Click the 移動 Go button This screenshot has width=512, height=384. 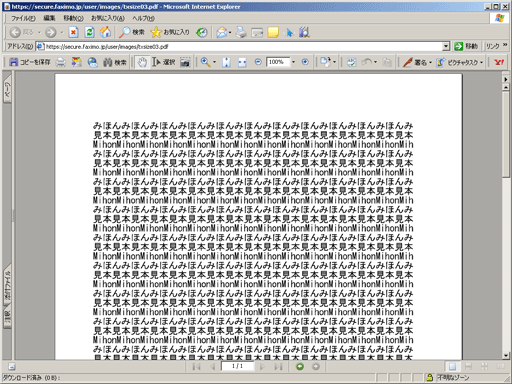[x=466, y=46]
